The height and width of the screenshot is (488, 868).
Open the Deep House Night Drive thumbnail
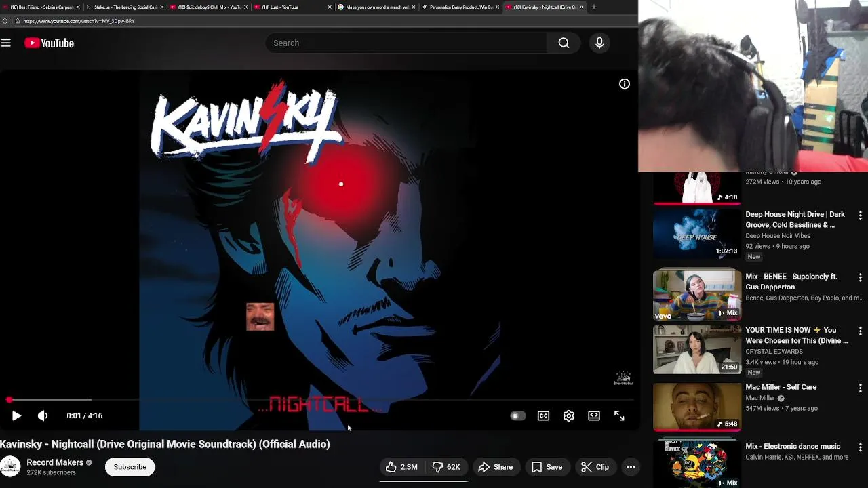click(x=696, y=234)
